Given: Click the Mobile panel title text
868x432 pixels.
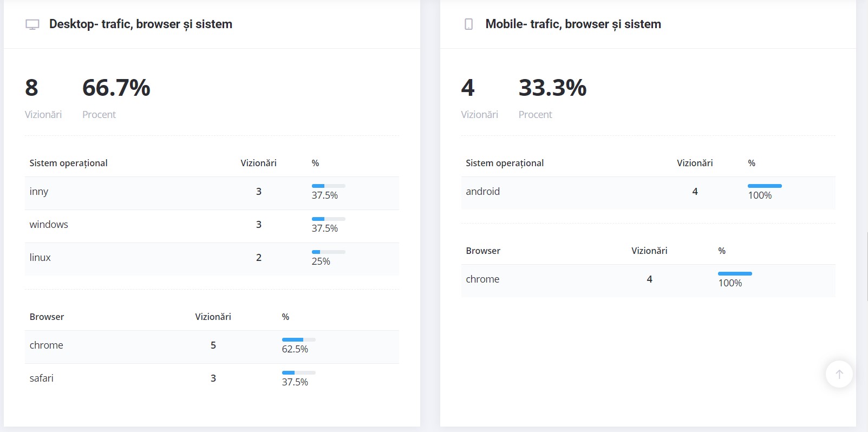Looking at the screenshot, I should [573, 24].
